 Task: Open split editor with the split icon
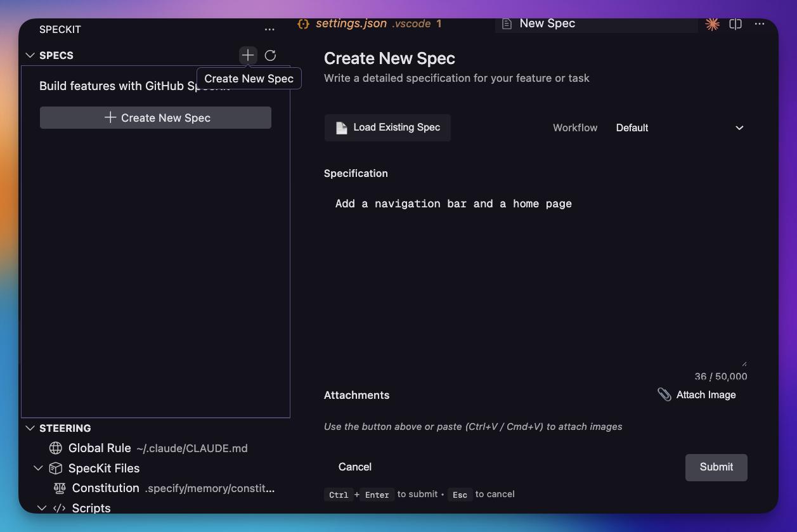[735, 23]
